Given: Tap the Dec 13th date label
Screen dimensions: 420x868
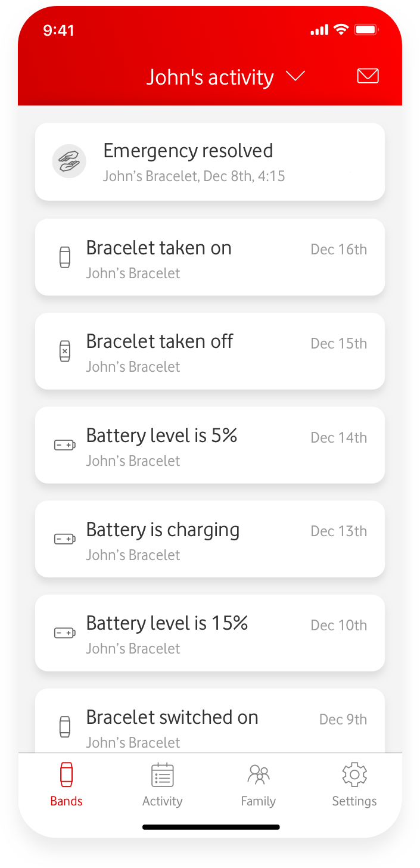Looking at the screenshot, I should click(x=338, y=531).
